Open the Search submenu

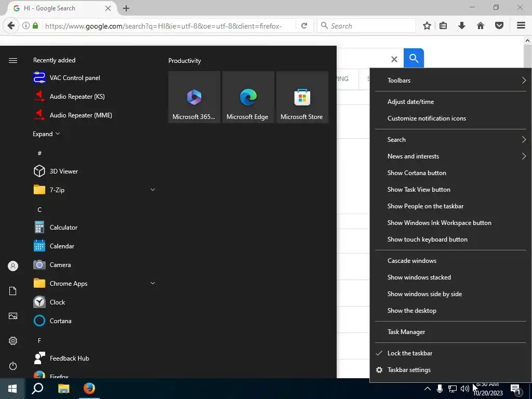[450, 139]
